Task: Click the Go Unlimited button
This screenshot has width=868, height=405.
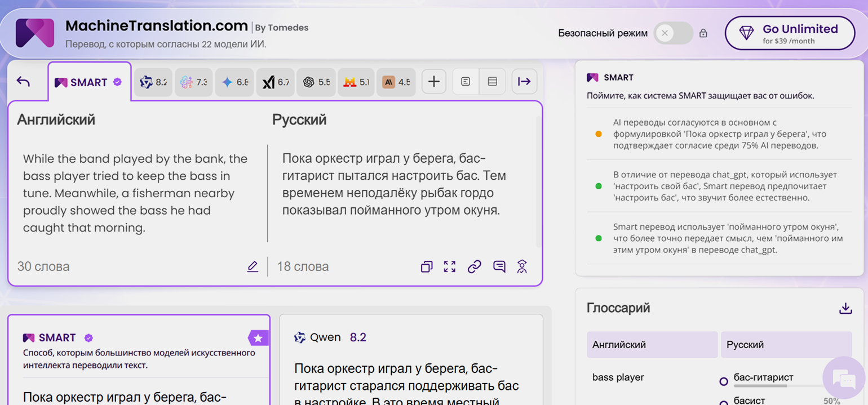Action: point(790,33)
